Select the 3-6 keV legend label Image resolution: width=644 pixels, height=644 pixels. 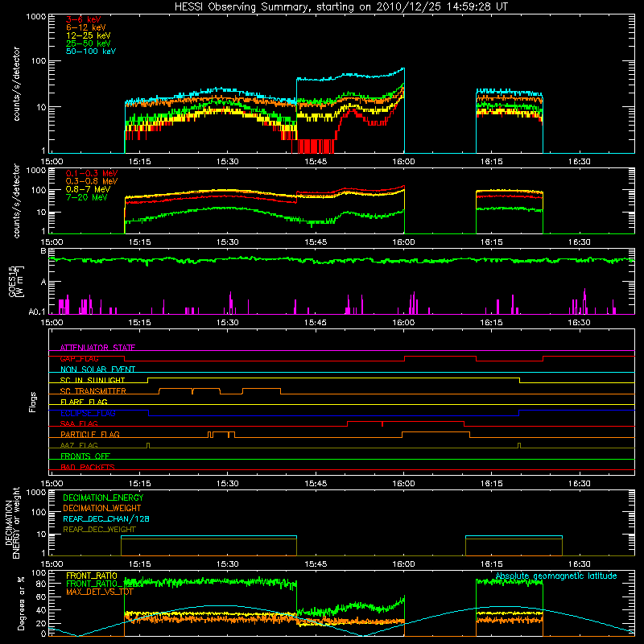pos(83,19)
